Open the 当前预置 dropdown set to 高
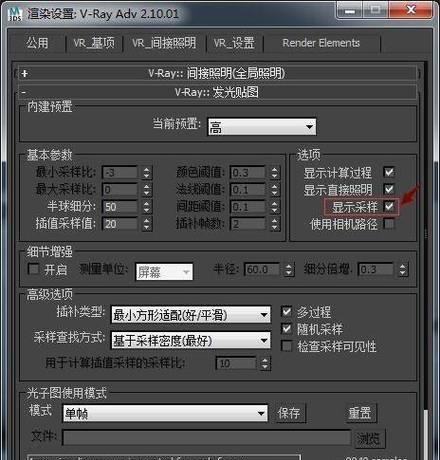 pos(262,127)
